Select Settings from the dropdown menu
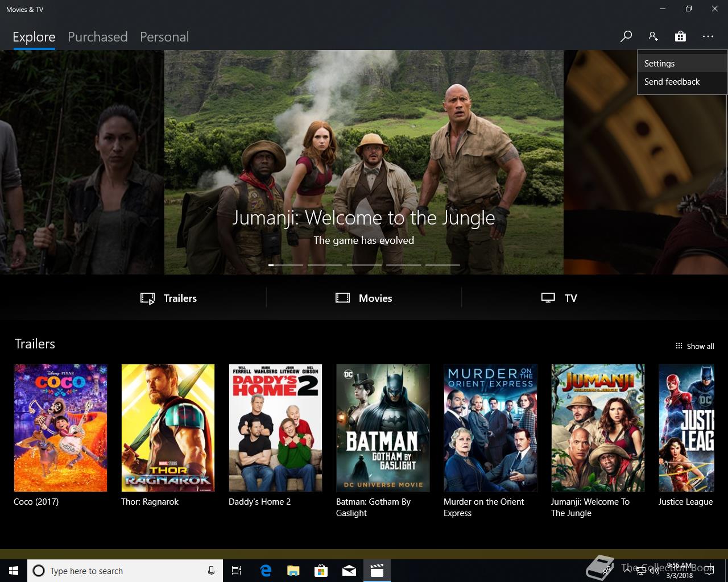Viewport: 728px width, 582px height. tap(682, 64)
